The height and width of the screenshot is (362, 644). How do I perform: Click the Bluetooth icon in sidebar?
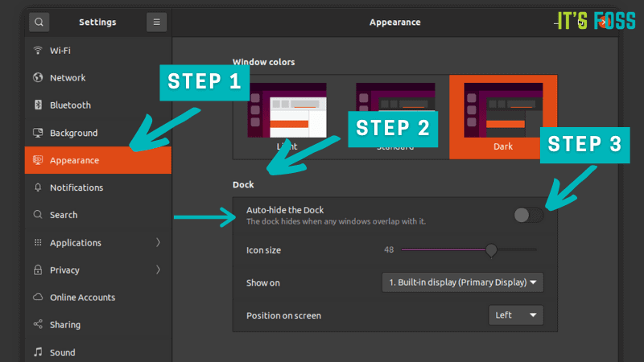[38, 105]
